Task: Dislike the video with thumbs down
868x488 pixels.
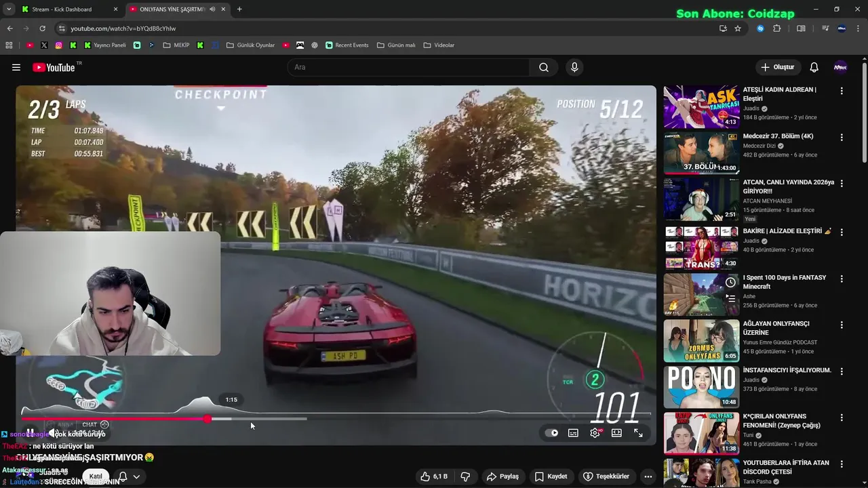Action: tap(465, 476)
